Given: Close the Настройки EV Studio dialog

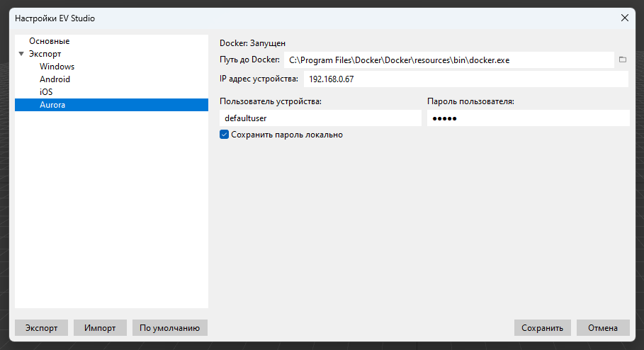Looking at the screenshot, I should [x=624, y=18].
